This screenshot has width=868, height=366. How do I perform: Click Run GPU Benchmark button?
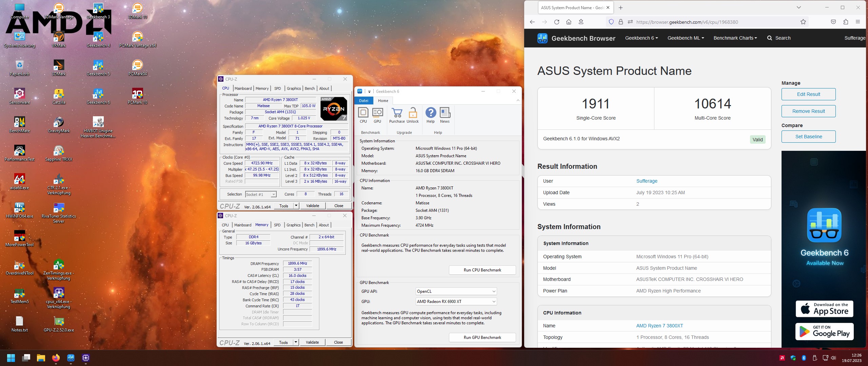pos(482,338)
